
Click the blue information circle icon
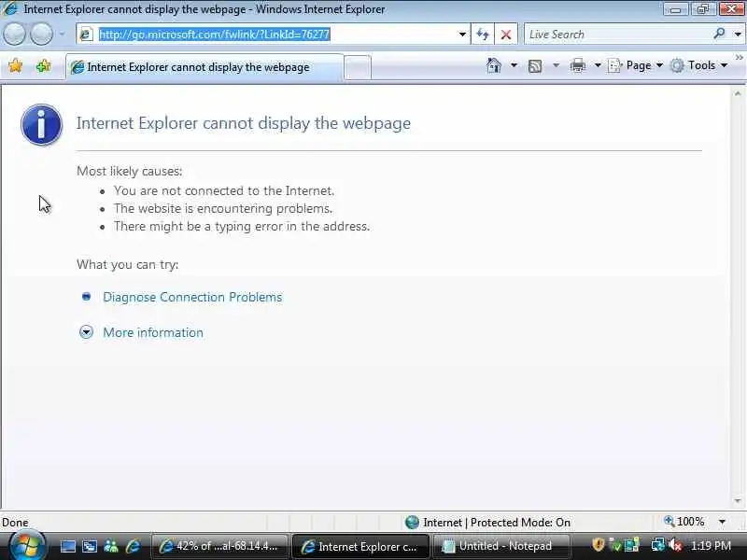coord(41,124)
